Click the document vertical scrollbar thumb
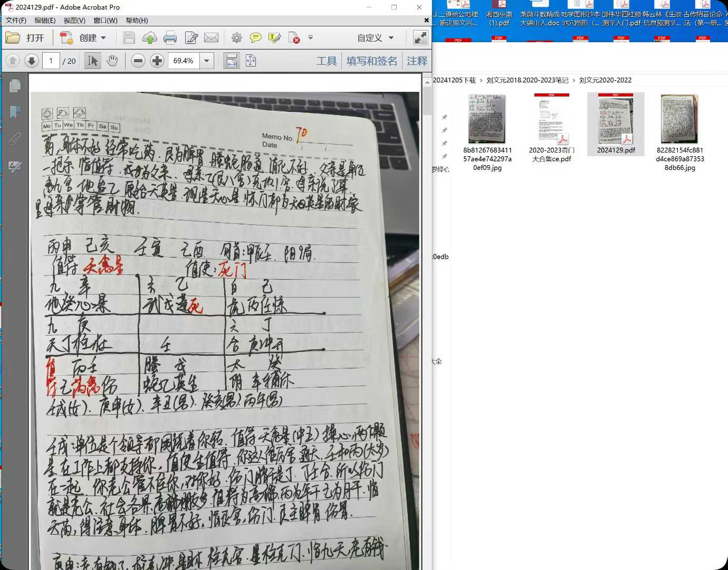The image size is (728, 570). [427, 101]
